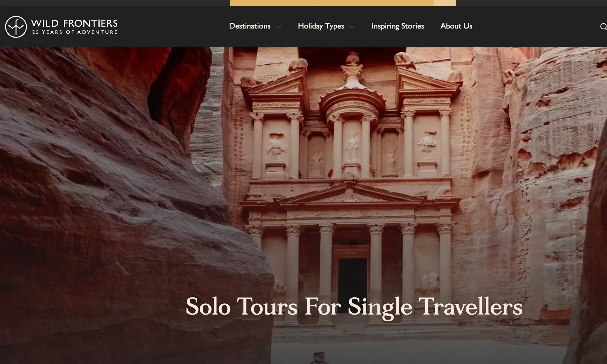Open site search with the magnifier icon
The image size is (607, 364).
603,27
